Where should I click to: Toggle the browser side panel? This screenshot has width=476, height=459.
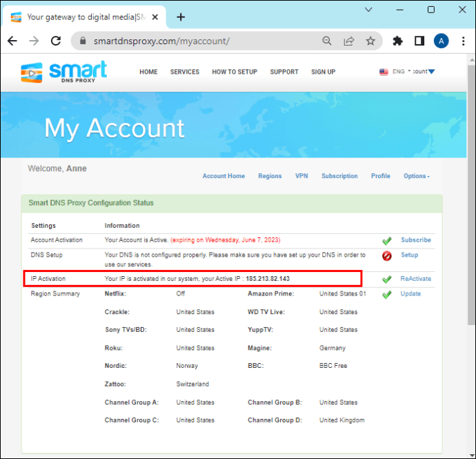click(x=419, y=41)
